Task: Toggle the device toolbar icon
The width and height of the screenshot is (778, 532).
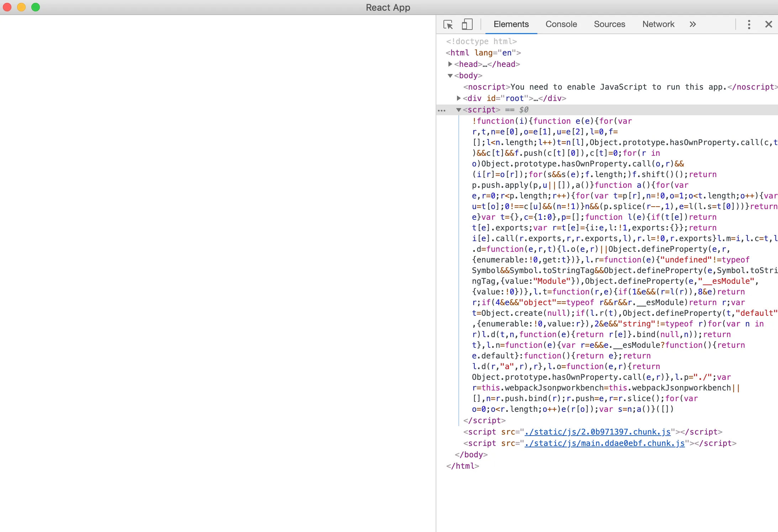Action: point(467,25)
